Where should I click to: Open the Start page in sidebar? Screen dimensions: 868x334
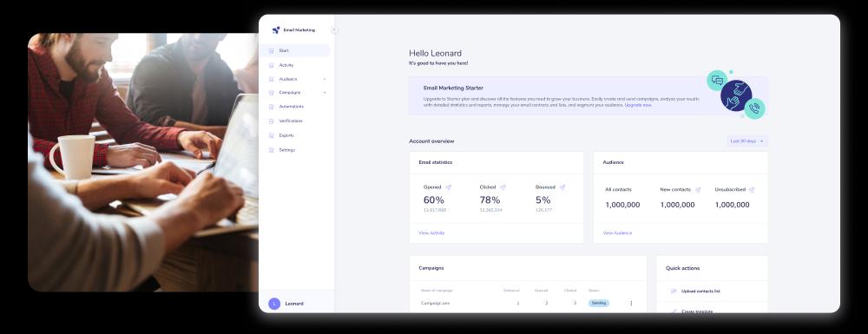[x=294, y=51]
